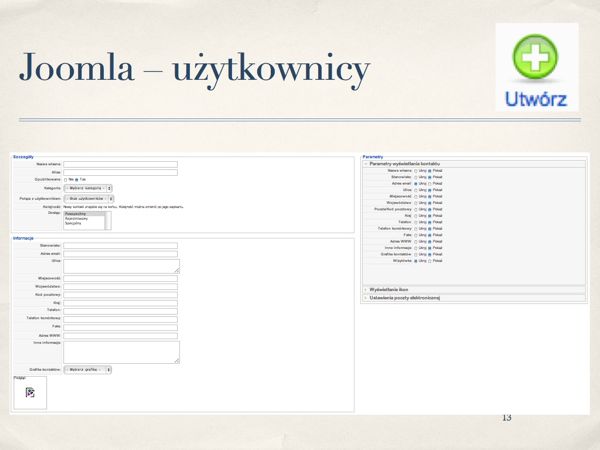Focus the Stanowisko input field
This screenshot has width=600, height=450.
(x=120, y=245)
